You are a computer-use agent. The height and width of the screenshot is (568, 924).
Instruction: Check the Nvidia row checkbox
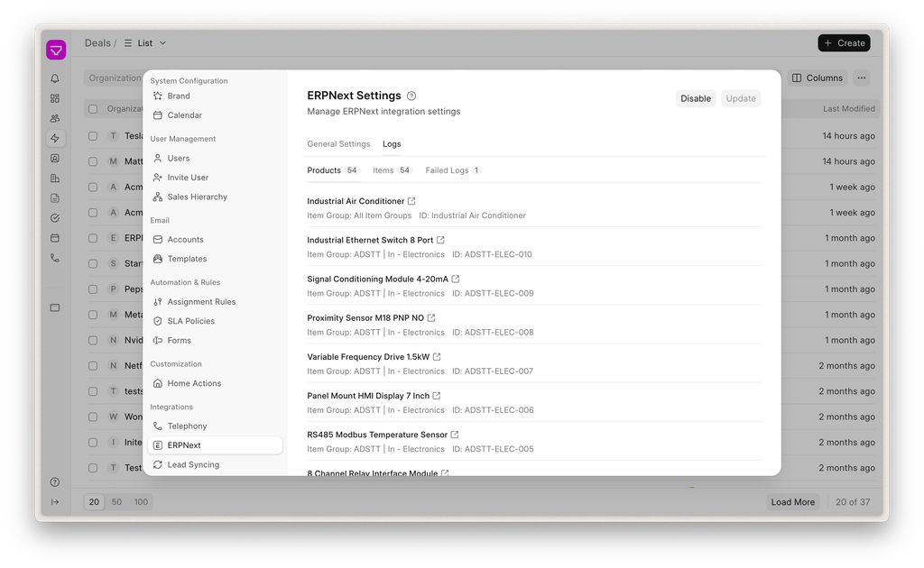(x=93, y=340)
